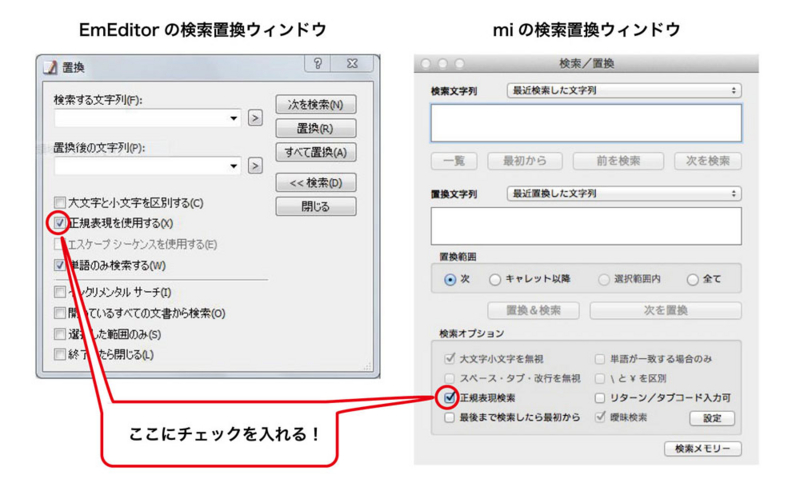Toggle リターン／タブコード入力可 checkbox
The height and width of the screenshot is (491, 800).
(600, 398)
